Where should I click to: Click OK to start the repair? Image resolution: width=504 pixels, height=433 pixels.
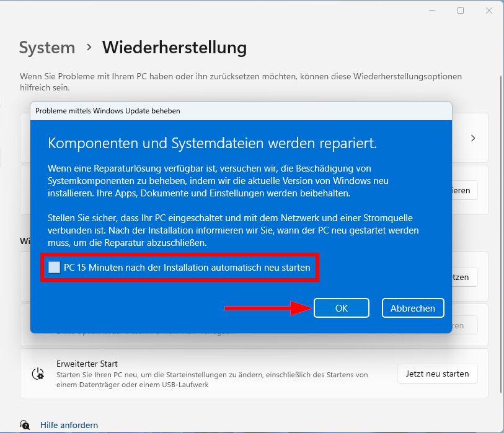point(341,308)
